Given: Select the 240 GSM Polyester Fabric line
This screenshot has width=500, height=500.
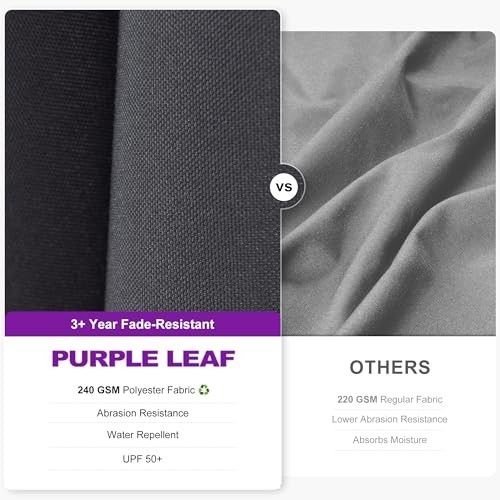Looking at the screenshot, I should coord(143,390).
